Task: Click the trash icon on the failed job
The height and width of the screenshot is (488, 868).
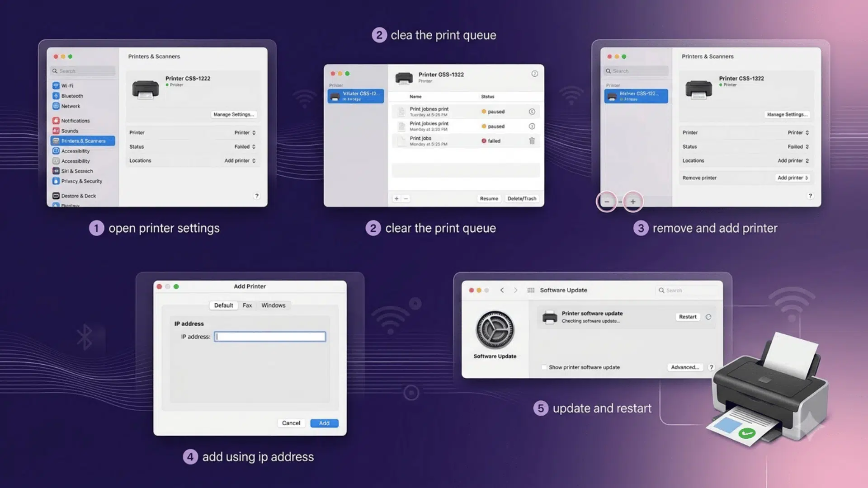Action: 532,141
